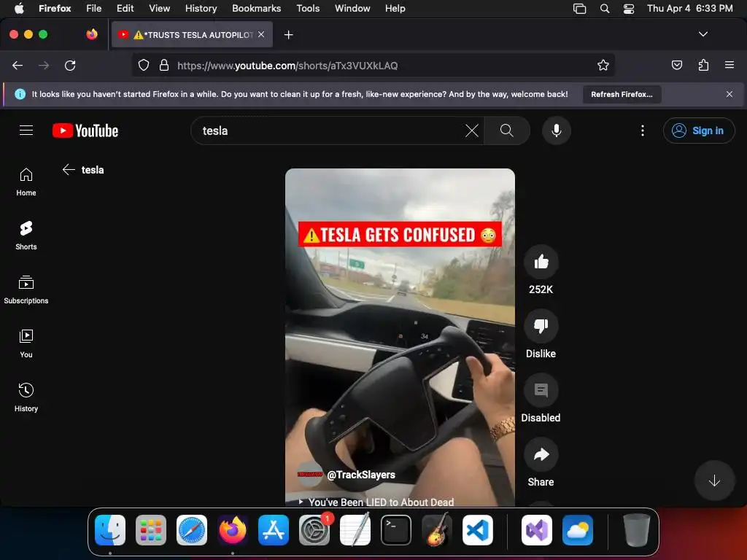Screen dimensions: 747x560
Task: Click the Firefox forward arrow
Action: pos(44,65)
